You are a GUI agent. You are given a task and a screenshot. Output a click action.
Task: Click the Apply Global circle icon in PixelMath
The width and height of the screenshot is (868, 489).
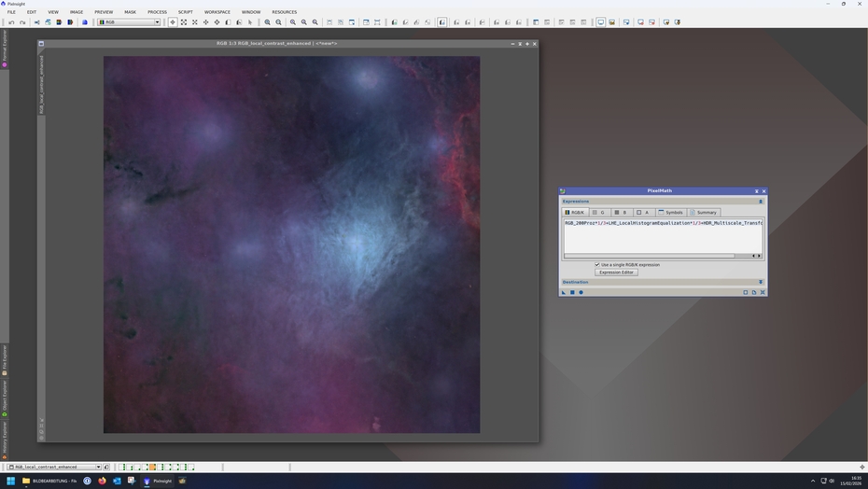pos(581,292)
